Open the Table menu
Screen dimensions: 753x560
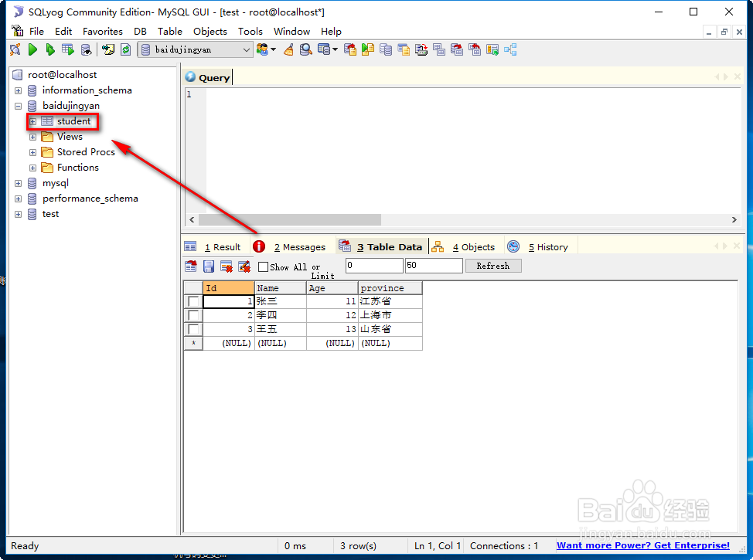point(170,31)
